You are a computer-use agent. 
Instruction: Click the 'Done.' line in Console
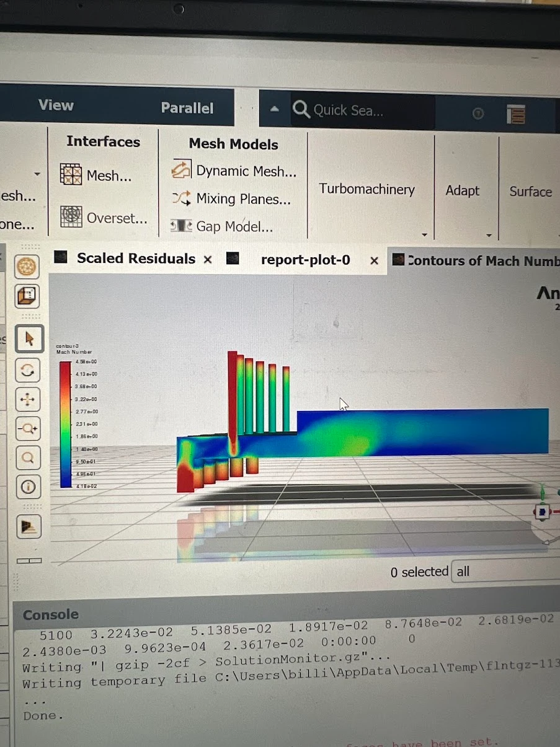point(43,715)
